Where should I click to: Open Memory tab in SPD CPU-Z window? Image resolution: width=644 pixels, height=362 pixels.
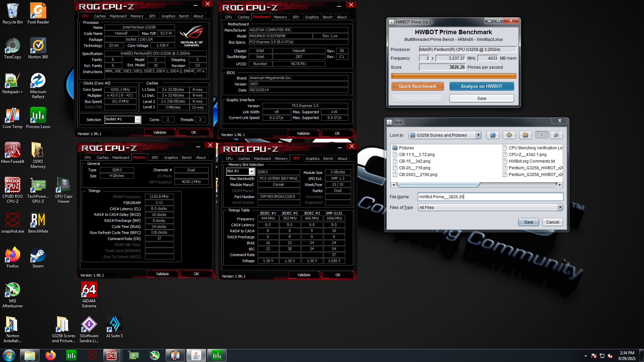[281, 159]
